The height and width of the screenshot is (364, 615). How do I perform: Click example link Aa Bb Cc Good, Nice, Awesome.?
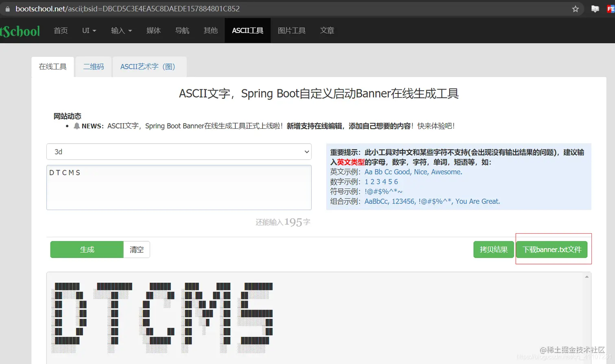[413, 172]
